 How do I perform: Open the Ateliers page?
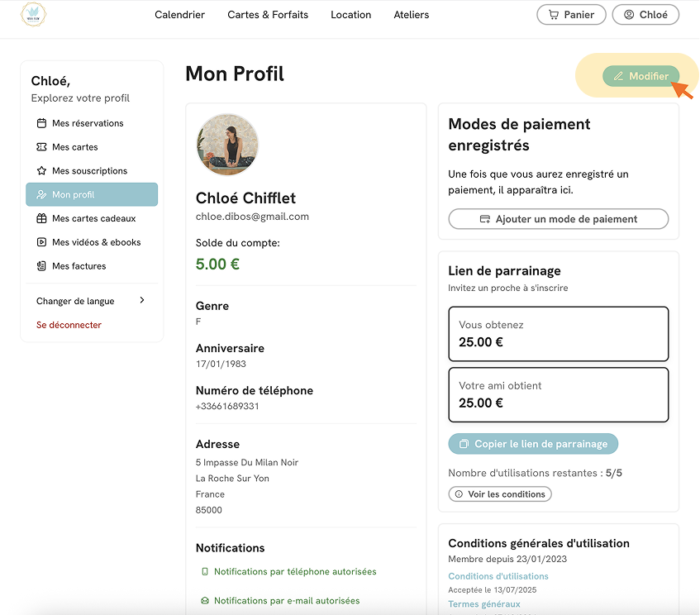(412, 15)
